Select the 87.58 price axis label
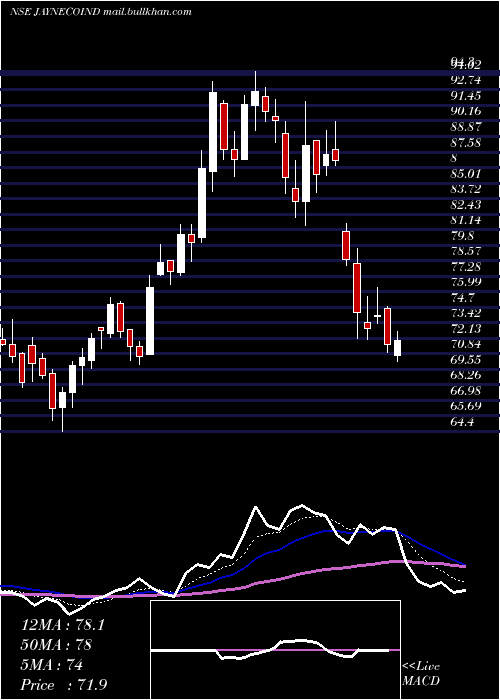This screenshot has height=700, width=500. click(x=465, y=143)
